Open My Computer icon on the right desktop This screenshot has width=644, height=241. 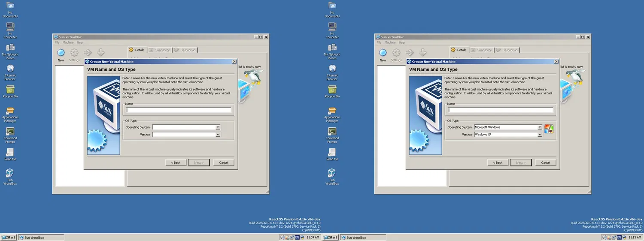pyautogui.click(x=332, y=30)
